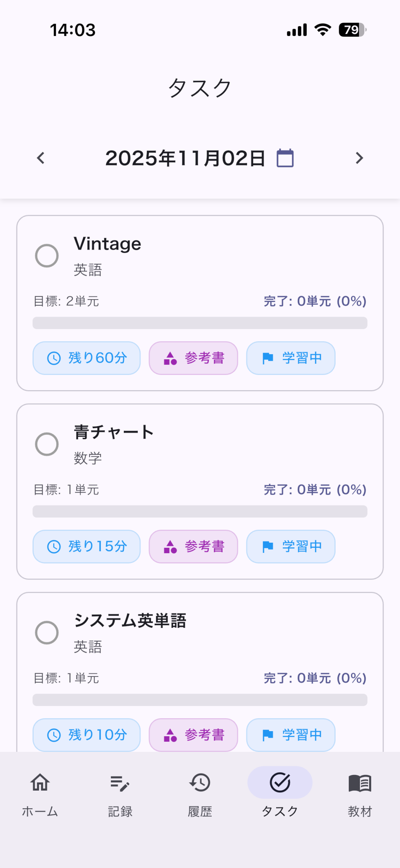This screenshot has width=400, height=868.
Task: Open the 教材 book icon
Action: pos(359,783)
